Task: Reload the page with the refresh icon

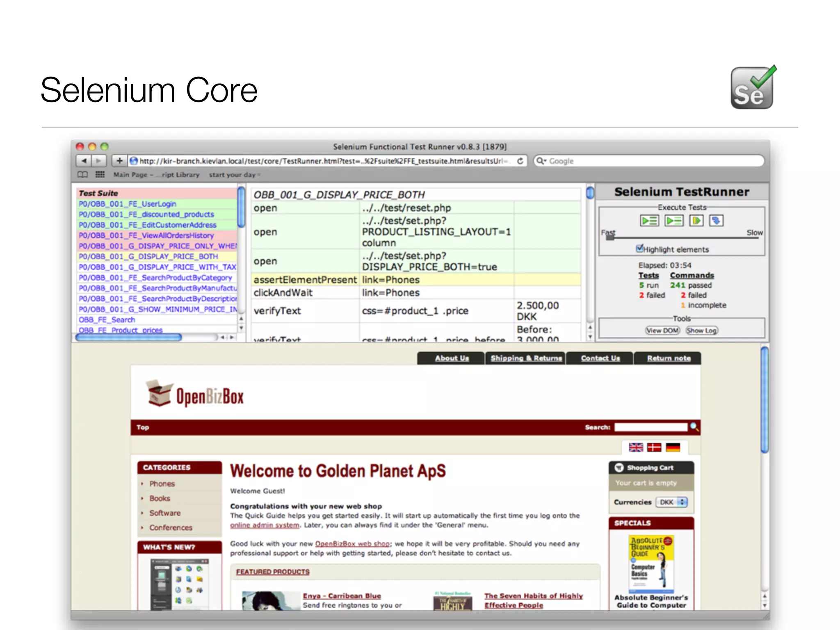Action: coord(520,161)
